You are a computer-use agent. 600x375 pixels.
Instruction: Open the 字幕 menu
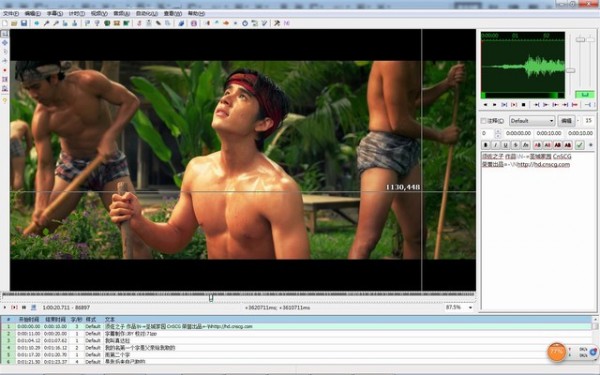click(x=55, y=13)
